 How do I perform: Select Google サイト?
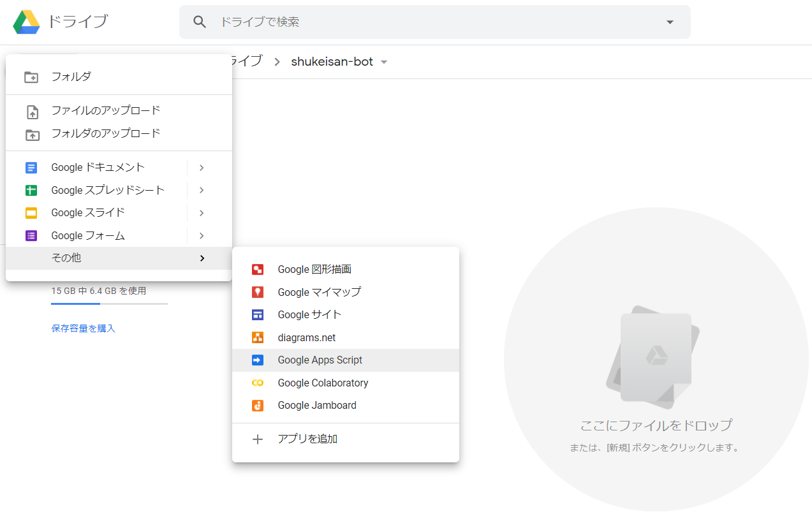point(346,315)
